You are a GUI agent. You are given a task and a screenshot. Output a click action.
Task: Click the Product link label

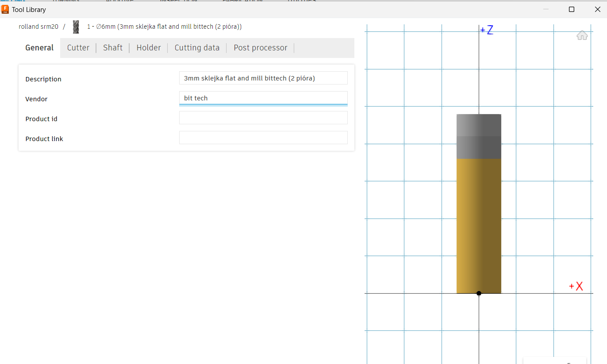tap(44, 139)
